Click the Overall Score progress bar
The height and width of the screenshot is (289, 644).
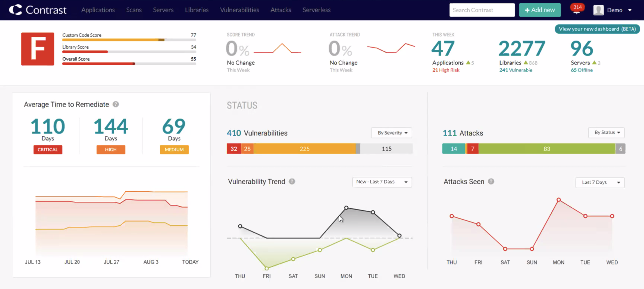click(x=129, y=64)
